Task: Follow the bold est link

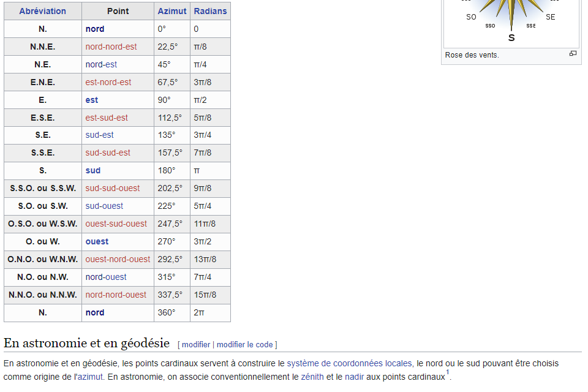Action: pyautogui.click(x=91, y=100)
